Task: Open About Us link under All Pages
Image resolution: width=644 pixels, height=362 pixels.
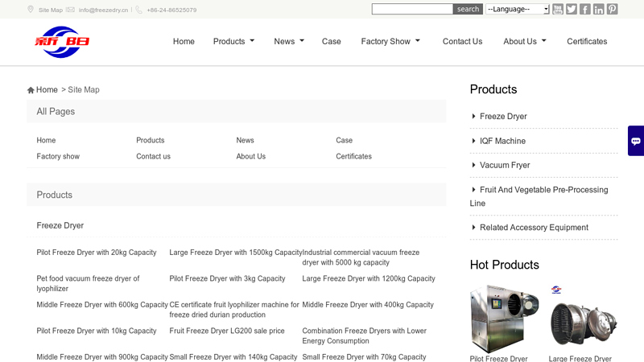Action: [x=251, y=156]
